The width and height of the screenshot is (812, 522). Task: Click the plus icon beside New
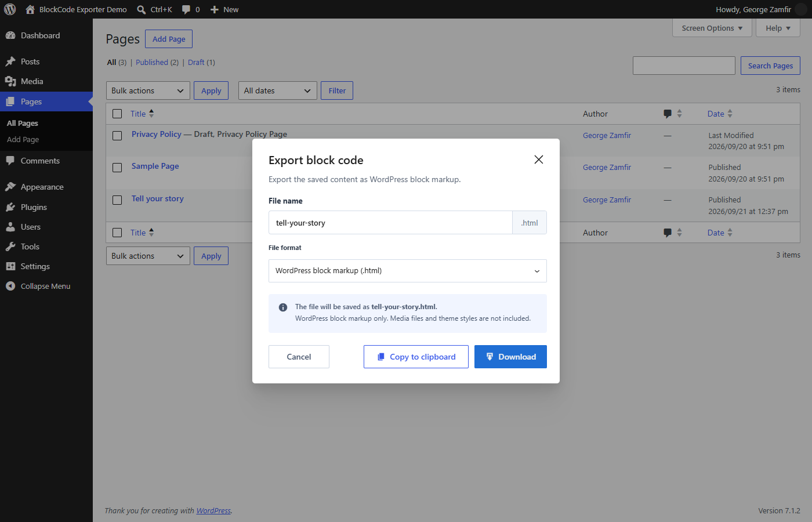(x=215, y=9)
